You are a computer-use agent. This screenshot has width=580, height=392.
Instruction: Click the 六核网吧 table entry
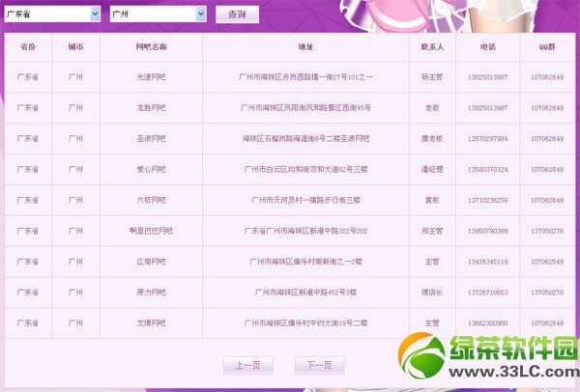click(x=152, y=200)
